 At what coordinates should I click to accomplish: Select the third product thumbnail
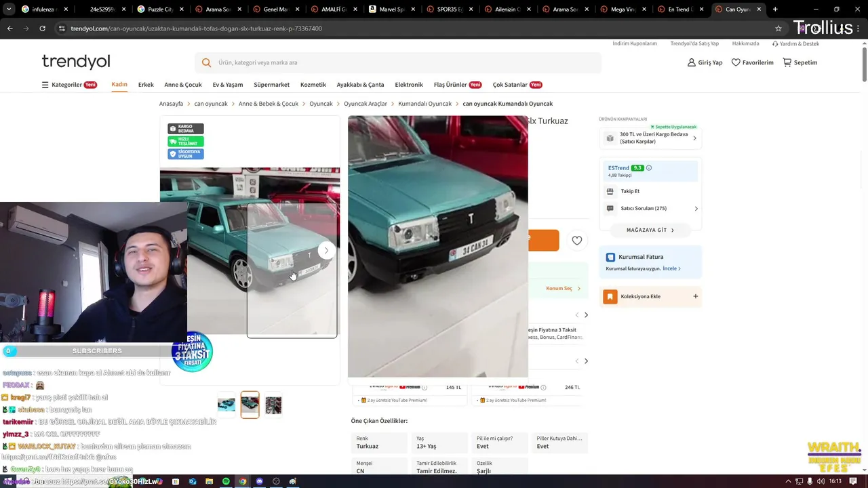273,405
